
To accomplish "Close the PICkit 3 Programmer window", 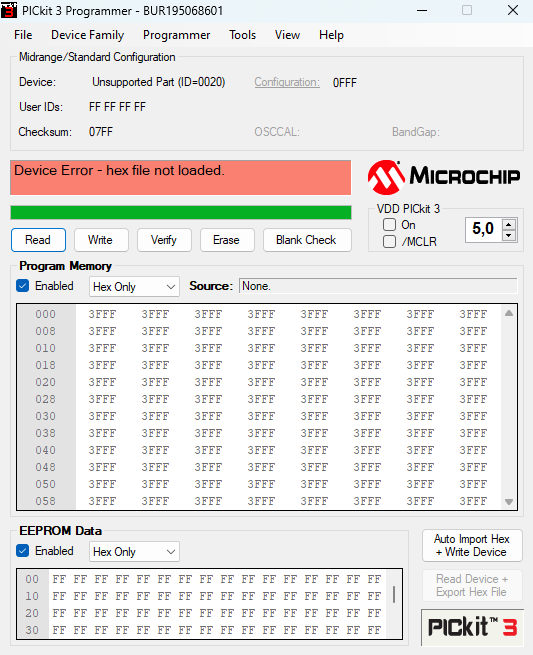I will coord(513,10).
